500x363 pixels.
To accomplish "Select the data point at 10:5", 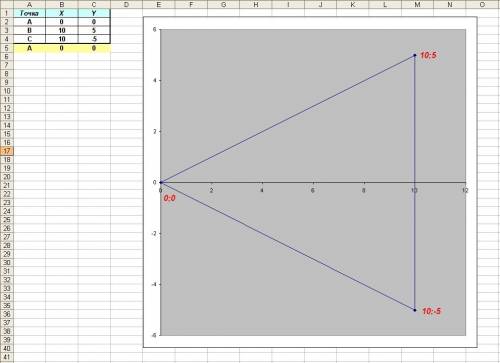I will [x=415, y=55].
